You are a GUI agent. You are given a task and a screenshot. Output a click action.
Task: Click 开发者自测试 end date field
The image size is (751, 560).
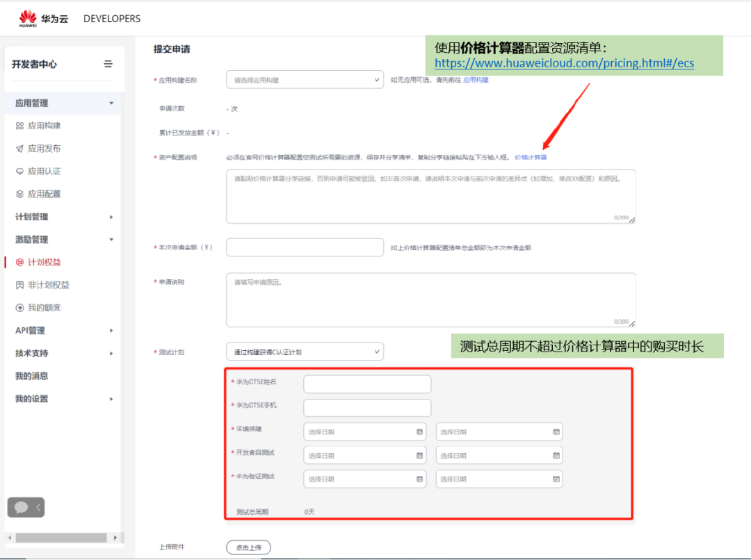tap(499, 456)
